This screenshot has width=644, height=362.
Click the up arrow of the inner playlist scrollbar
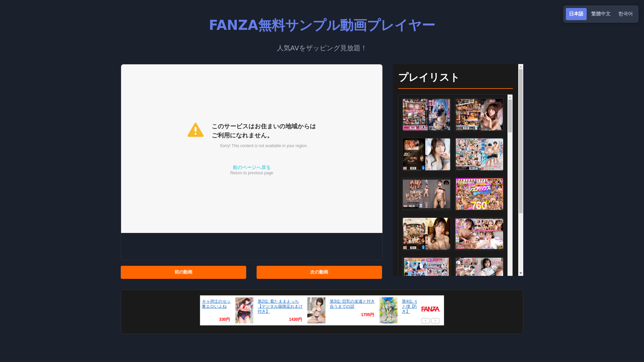[510, 97]
